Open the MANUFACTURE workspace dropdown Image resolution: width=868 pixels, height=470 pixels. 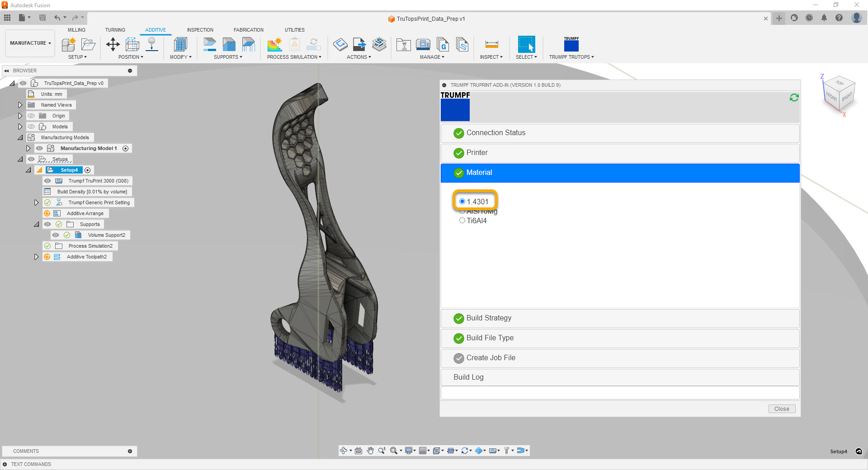pos(30,43)
